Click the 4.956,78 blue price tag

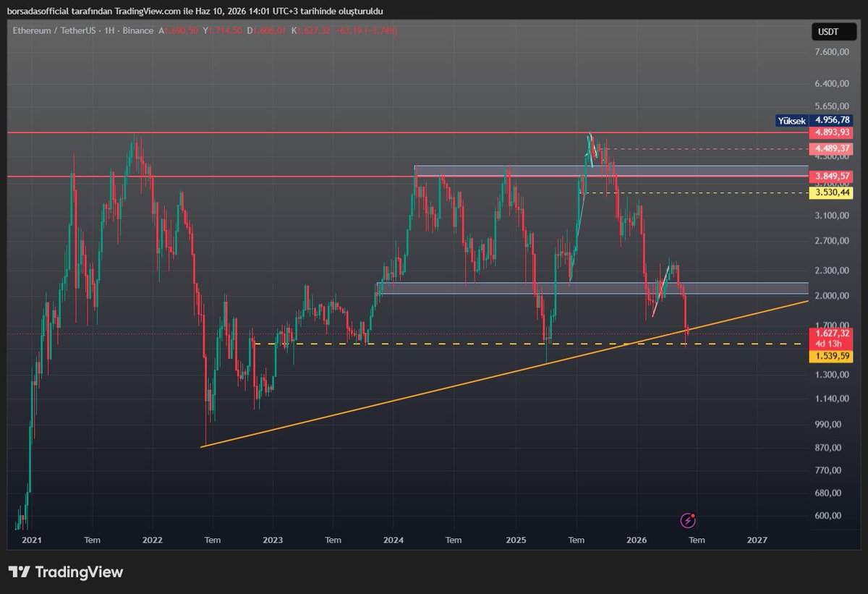coord(832,121)
